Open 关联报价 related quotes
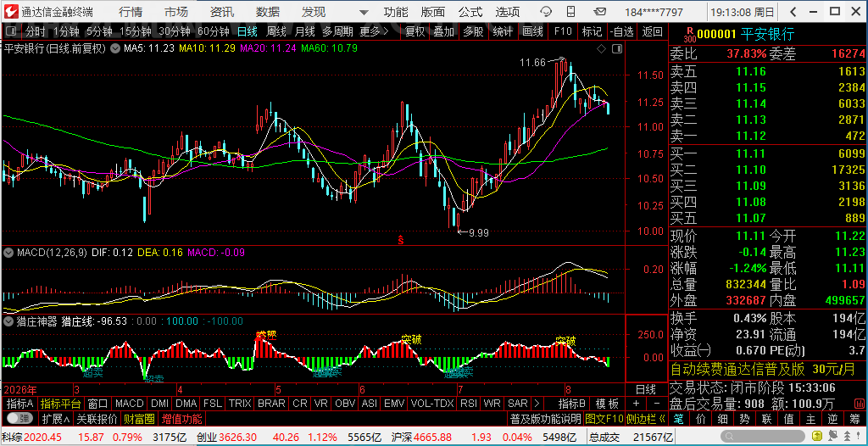The image size is (868, 446). pos(97,418)
